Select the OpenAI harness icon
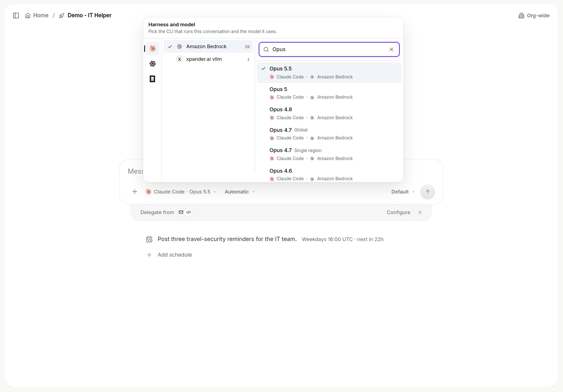Viewport: 563px width, 392px height. (152, 64)
